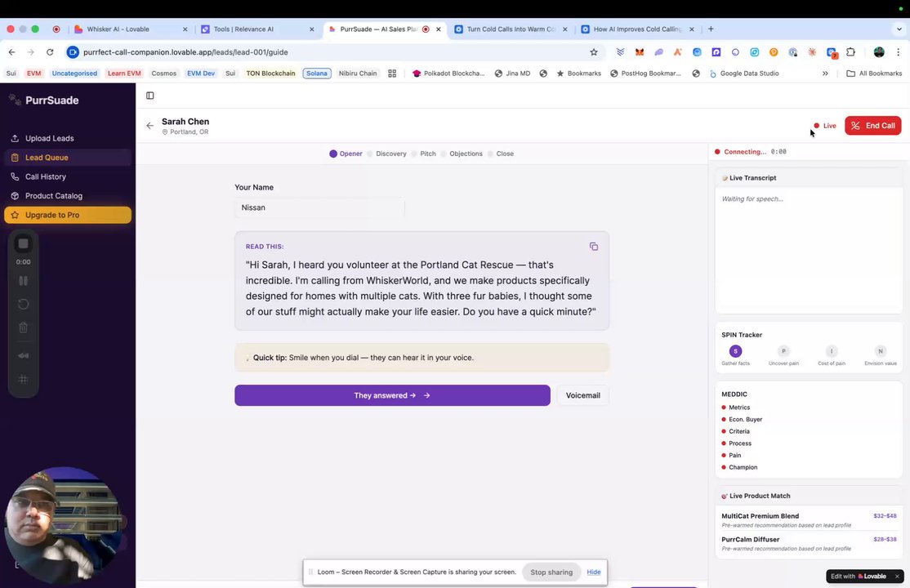Click MEDDIC Econ. Buyer item
The image size is (910, 588).
coord(742,419)
